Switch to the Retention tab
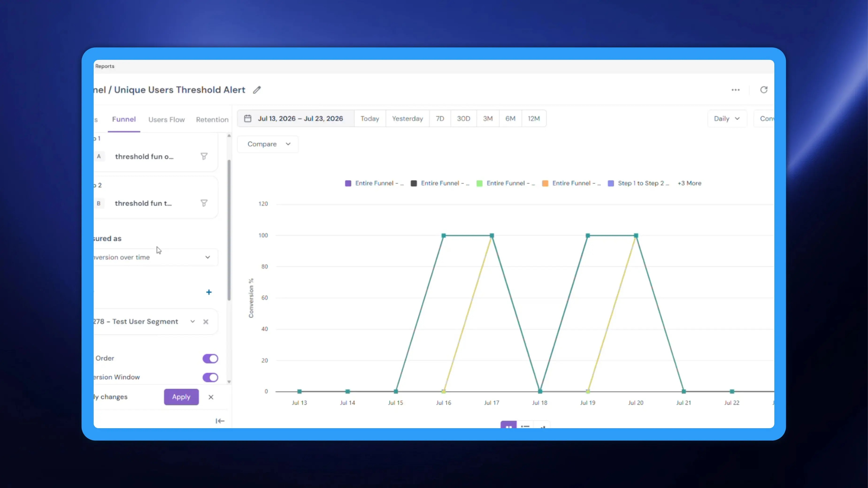The width and height of the screenshot is (868, 488). tap(212, 120)
